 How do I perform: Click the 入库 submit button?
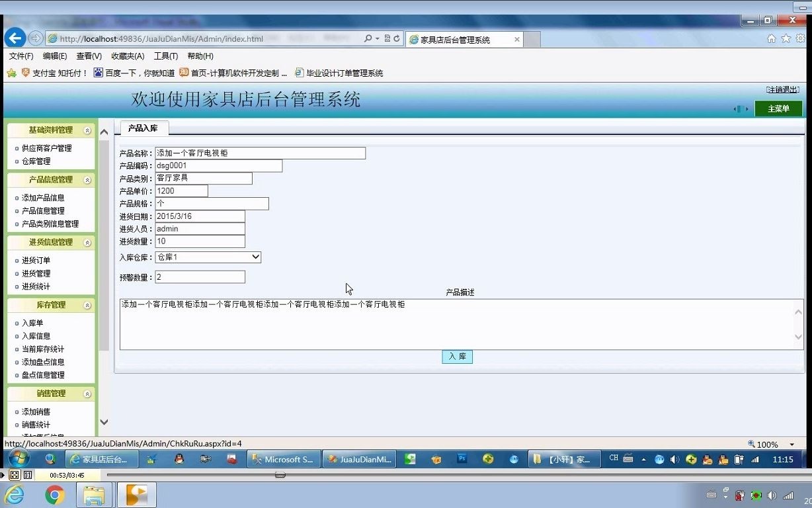[x=457, y=357]
